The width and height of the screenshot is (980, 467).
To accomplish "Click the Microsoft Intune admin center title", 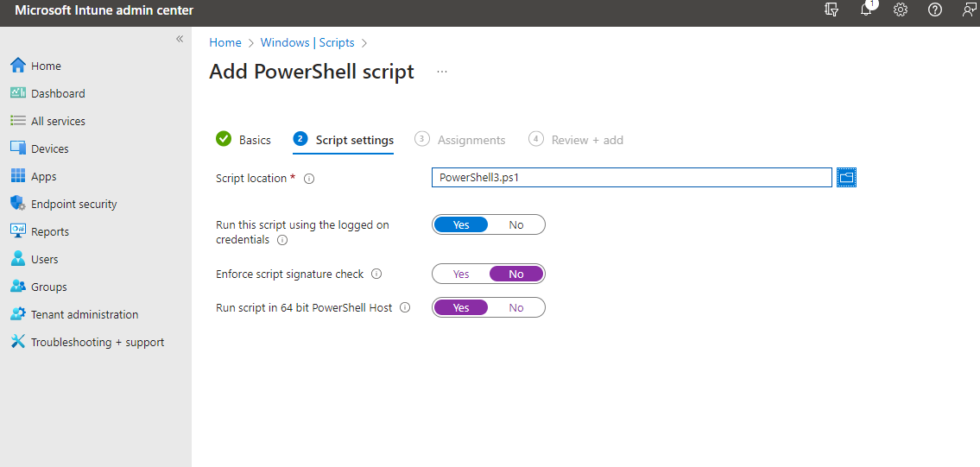I will 104,10.
